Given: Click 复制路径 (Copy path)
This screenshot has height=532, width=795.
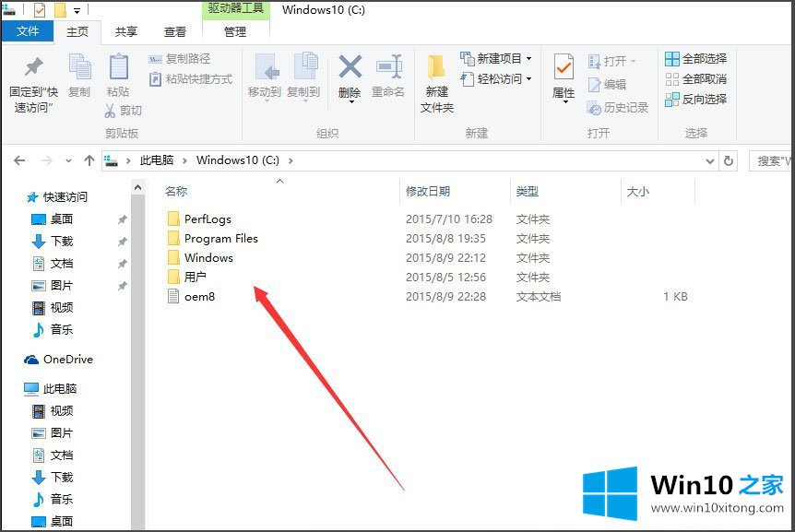Looking at the screenshot, I should tap(180, 59).
